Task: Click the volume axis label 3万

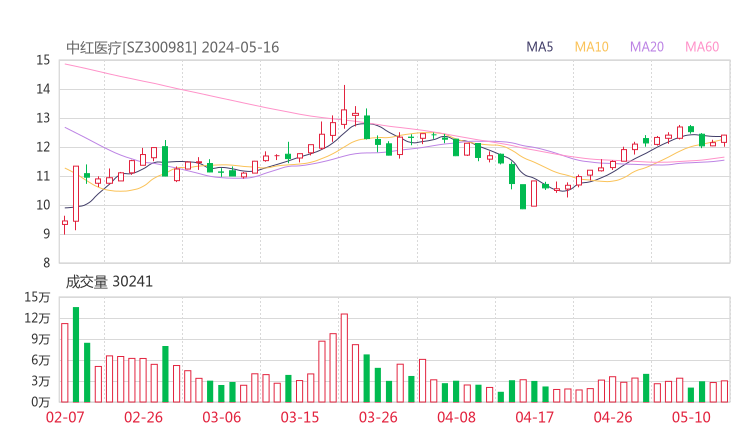Action: (41, 381)
